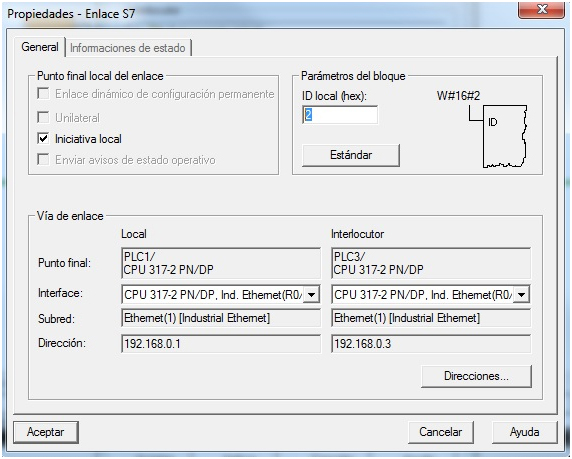
Task: Open Ayuda help button
Action: (x=525, y=432)
